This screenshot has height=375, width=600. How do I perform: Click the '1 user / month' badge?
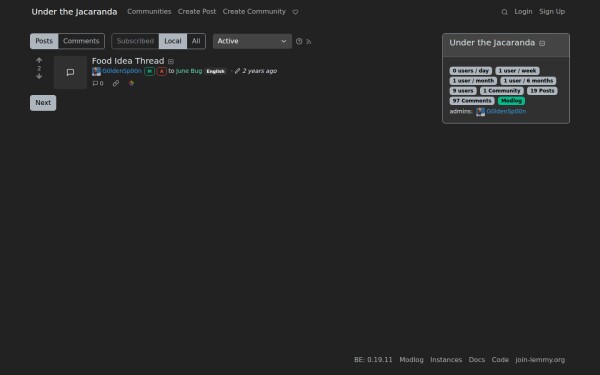pos(473,81)
